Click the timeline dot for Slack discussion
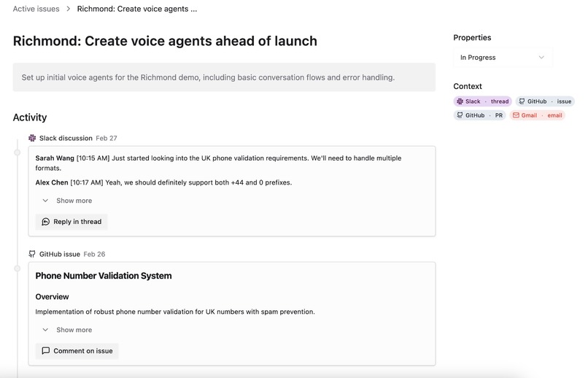 coord(18,153)
